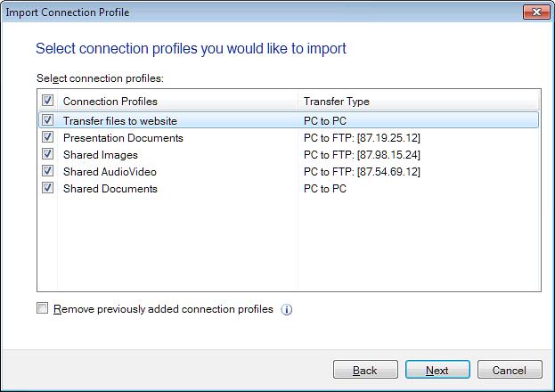Enable Remove previously added connection profiles

coord(43,309)
